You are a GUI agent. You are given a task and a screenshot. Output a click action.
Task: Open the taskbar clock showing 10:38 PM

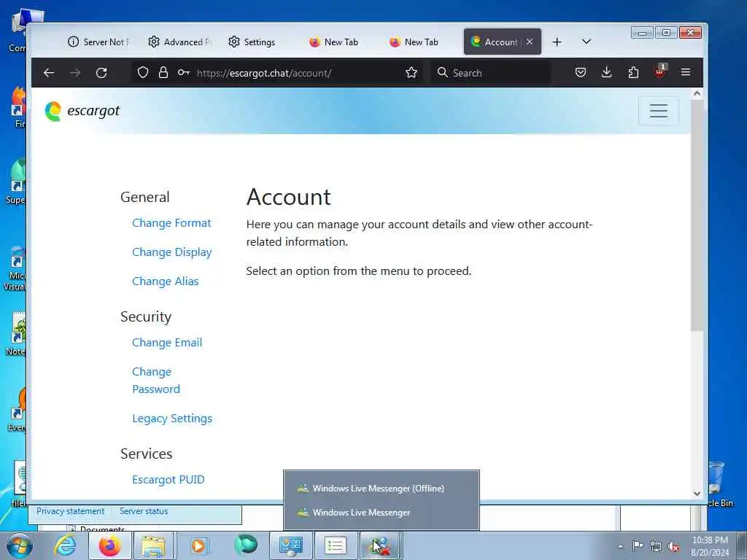point(710,545)
